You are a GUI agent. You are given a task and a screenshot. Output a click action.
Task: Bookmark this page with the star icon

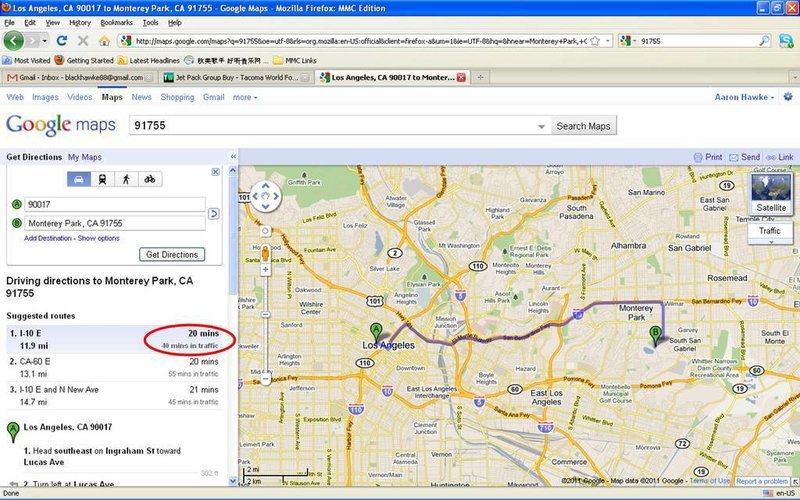click(x=595, y=41)
